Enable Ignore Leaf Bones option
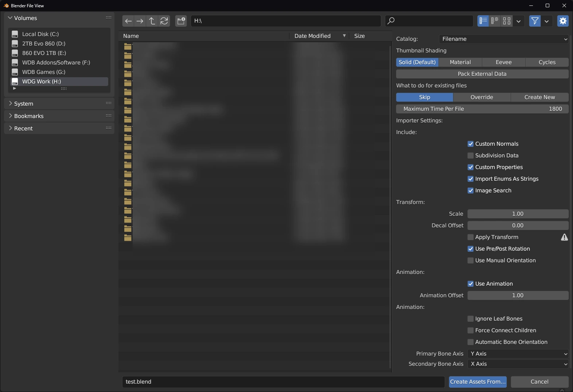The height and width of the screenshot is (392, 573). 471,319
